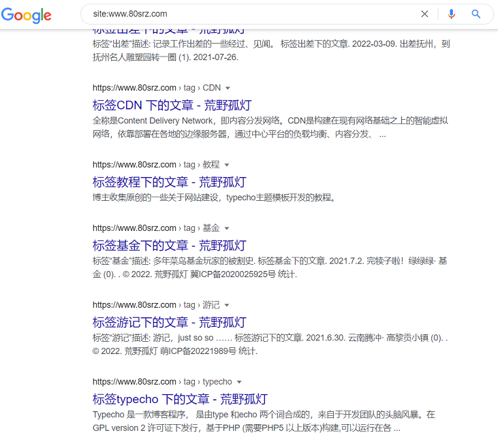The width and height of the screenshot is (498, 448).
Task: Click the Google logo
Action: pyautogui.click(x=26, y=15)
